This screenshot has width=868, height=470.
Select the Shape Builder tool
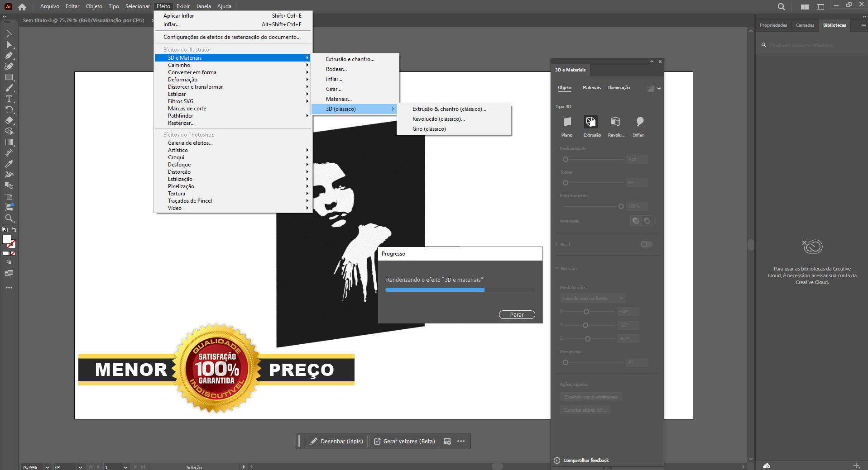(9, 132)
